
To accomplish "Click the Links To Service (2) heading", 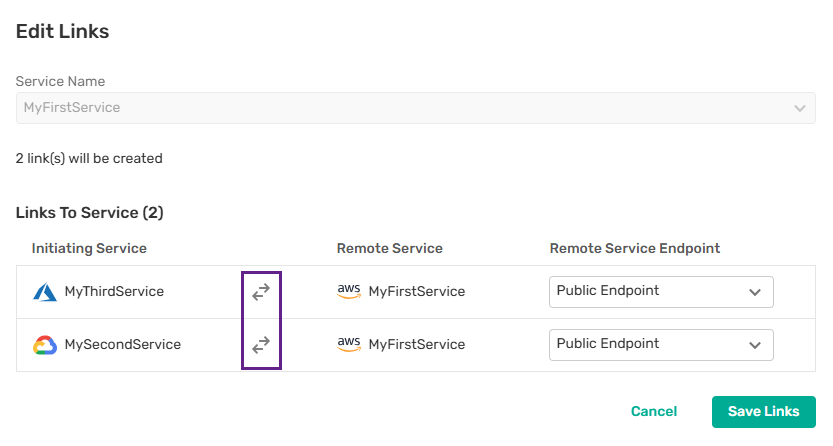I will [89, 213].
